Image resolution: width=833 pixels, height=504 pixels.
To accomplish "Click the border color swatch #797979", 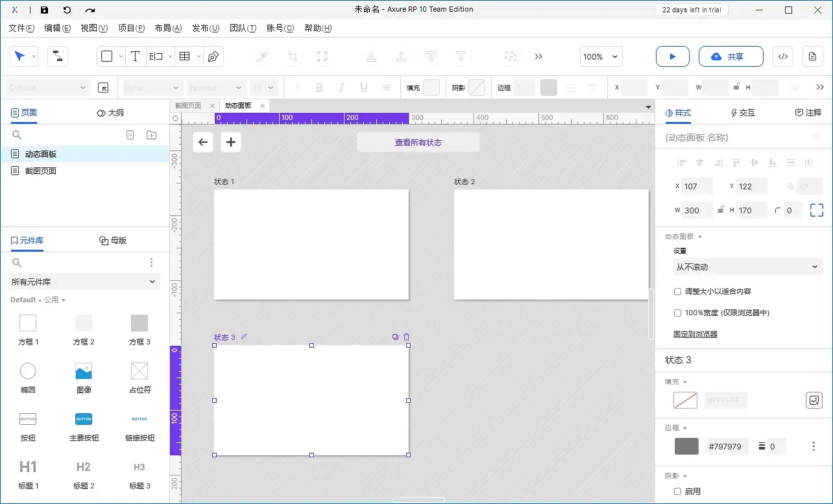I will (x=686, y=446).
